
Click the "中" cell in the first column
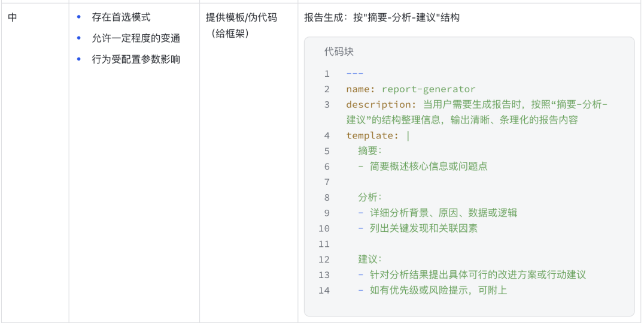pos(13,18)
